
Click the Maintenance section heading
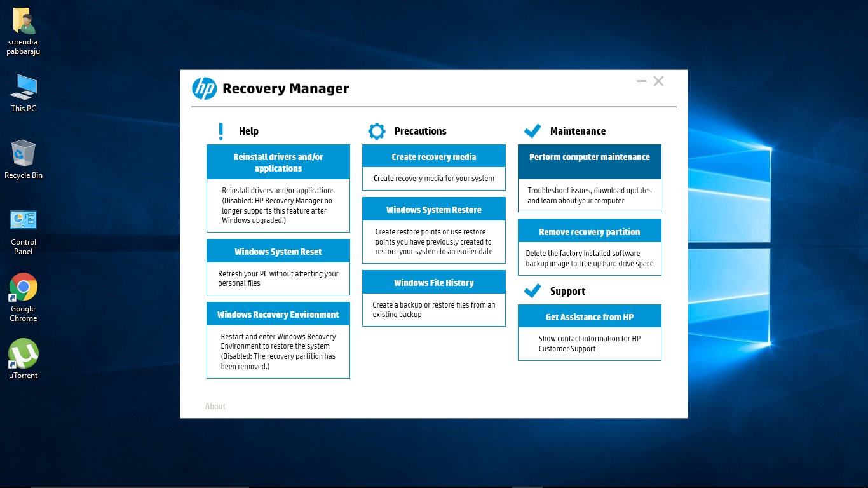tap(578, 131)
